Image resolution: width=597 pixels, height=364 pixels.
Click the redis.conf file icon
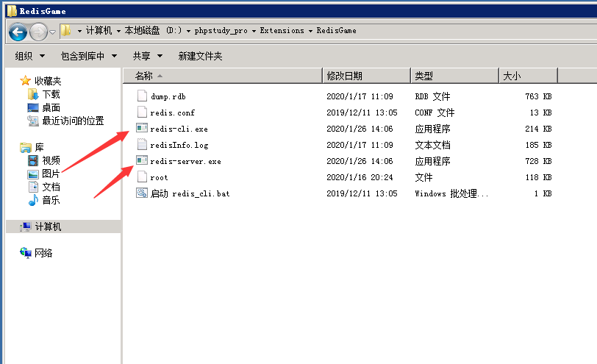(x=142, y=112)
